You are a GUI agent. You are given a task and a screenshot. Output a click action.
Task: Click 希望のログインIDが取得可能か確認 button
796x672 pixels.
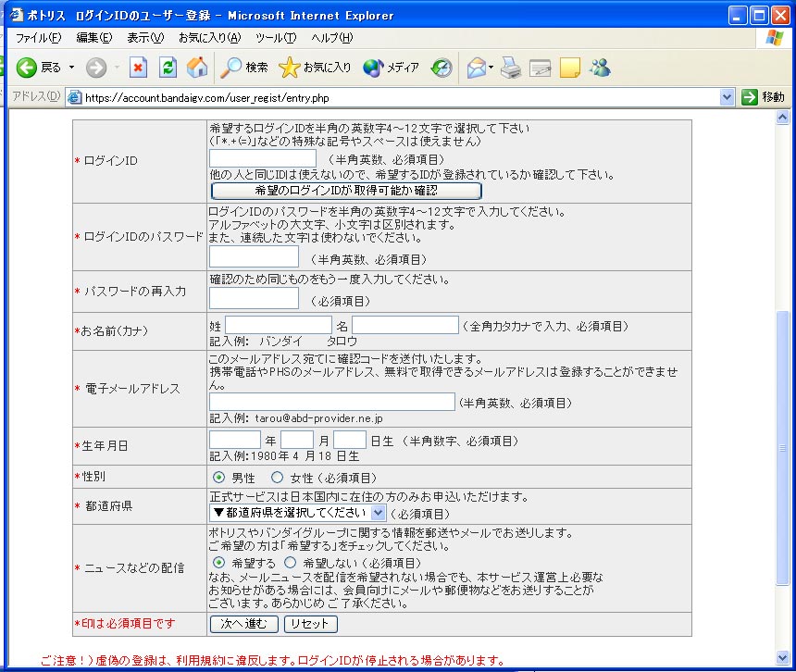(346, 191)
